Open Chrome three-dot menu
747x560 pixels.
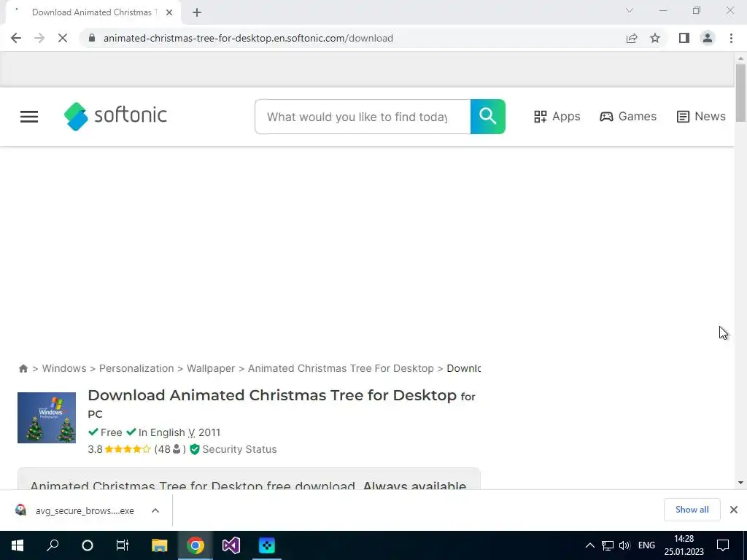click(x=731, y=38)
